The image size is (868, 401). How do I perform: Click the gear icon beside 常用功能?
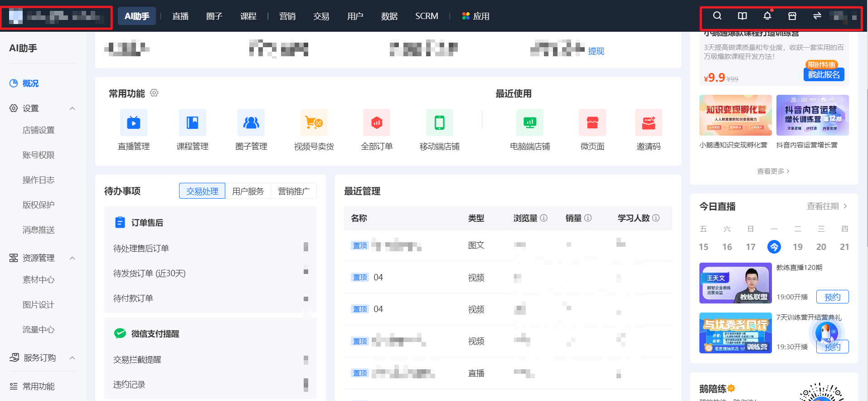(154, 93)
